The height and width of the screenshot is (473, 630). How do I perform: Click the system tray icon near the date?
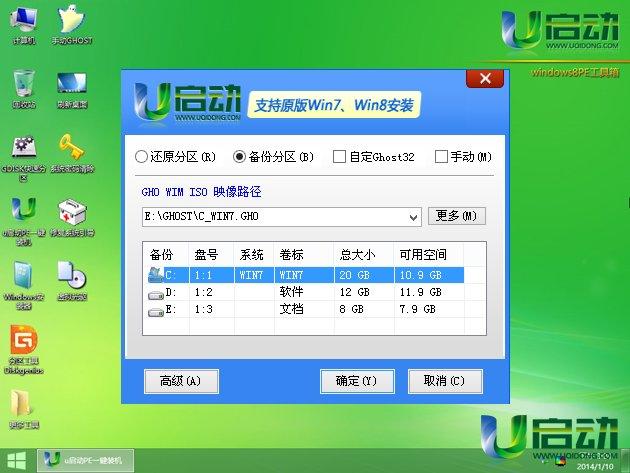point(560,462)
